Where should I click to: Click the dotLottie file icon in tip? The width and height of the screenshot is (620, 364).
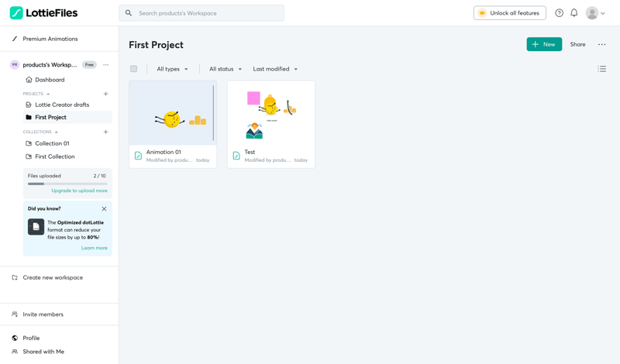point(36,227)
